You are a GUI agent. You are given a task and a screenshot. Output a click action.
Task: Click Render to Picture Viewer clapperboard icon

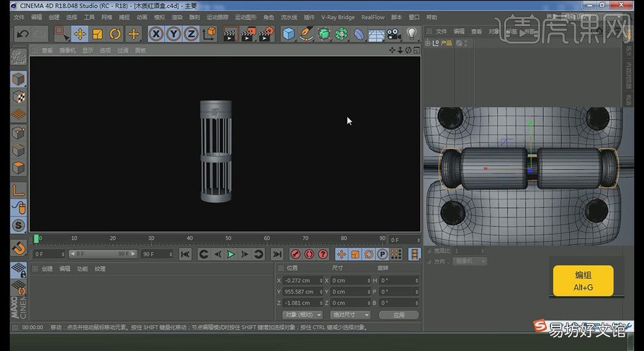248,34
